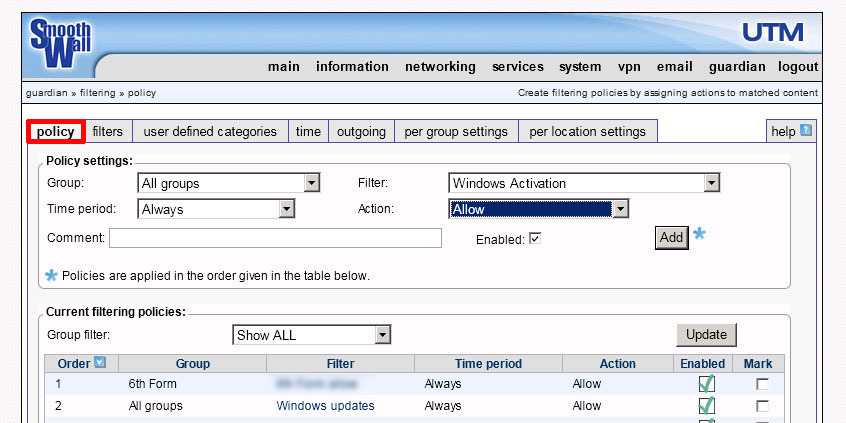This screenshot has height=423, width=846.
Task: Switch to the outgoing tab
Action: 361,132
